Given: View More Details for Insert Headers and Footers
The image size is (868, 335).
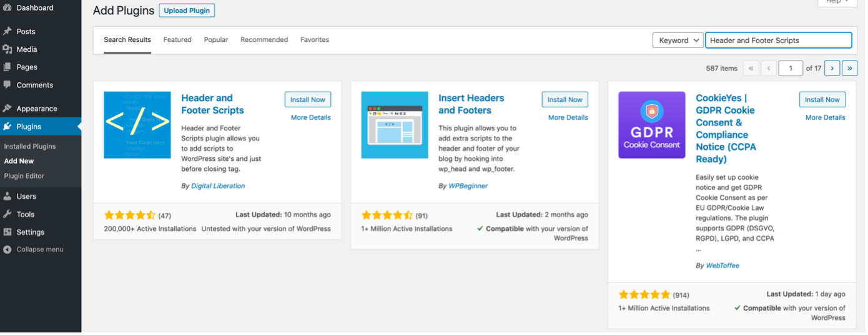Looking at the screenshot, I should coord(568,117).
